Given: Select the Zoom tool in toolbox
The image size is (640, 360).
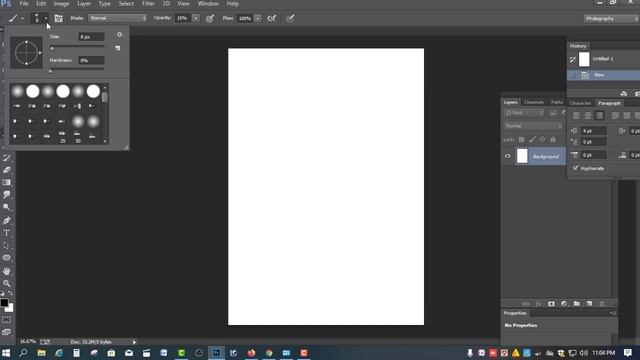Looking at the screenshot, I should [x=7, y=283].
